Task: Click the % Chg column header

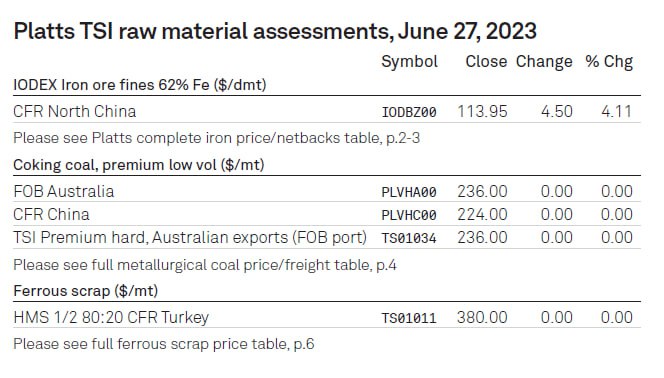Action: point(609,62)
